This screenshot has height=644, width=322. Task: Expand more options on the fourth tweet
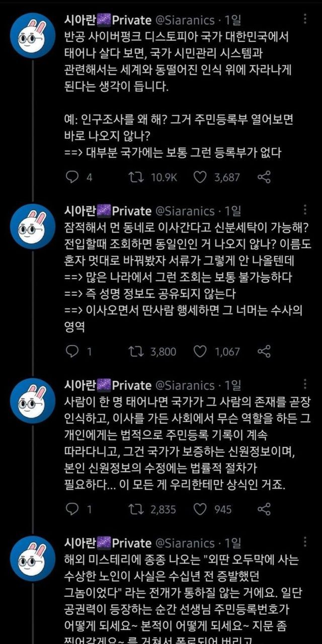click(x=306, y=542)
